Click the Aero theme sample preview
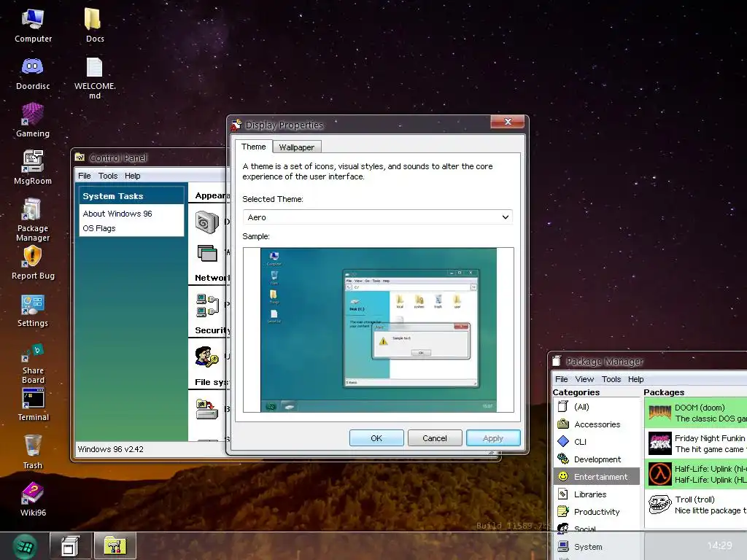The width and height of the screenshot is (747, 560). click(x=379, y=330)
